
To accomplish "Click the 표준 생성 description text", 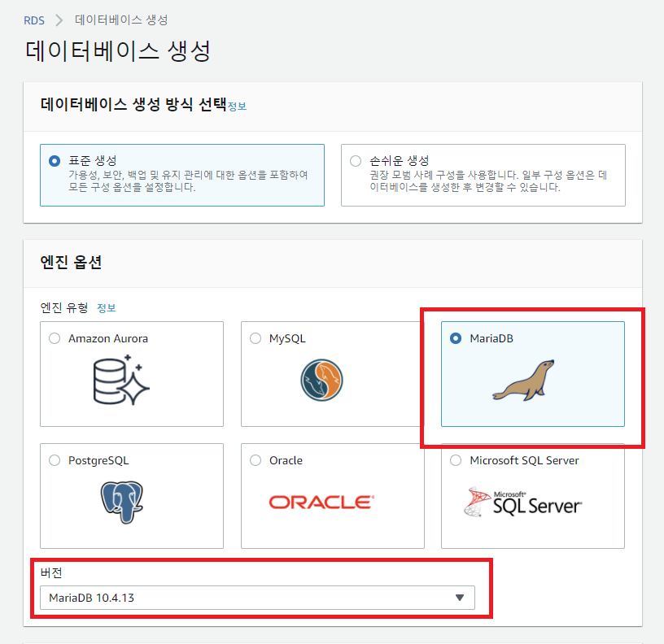I will pyautogui.click(x=188, y=181).
